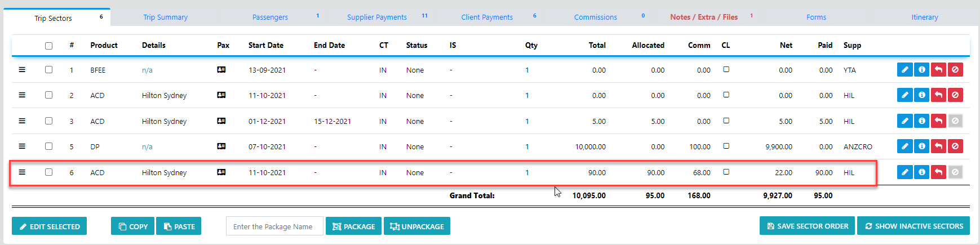
Task: Open passenger card icon for sector 5 DP
Action: click(221, 146)
